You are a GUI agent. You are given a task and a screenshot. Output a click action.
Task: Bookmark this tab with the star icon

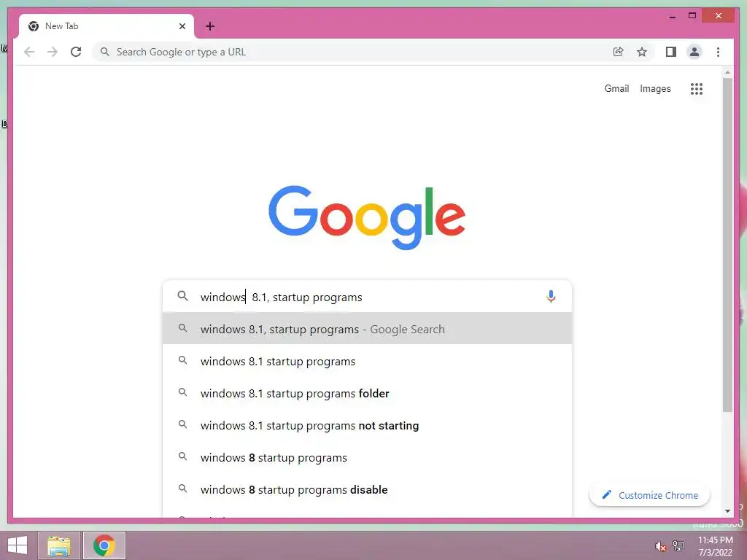point(642,52)
